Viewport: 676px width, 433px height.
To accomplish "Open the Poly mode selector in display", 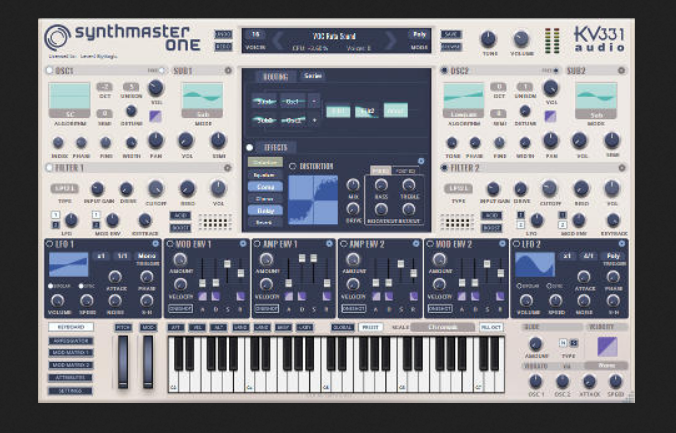I will (419, 35).
